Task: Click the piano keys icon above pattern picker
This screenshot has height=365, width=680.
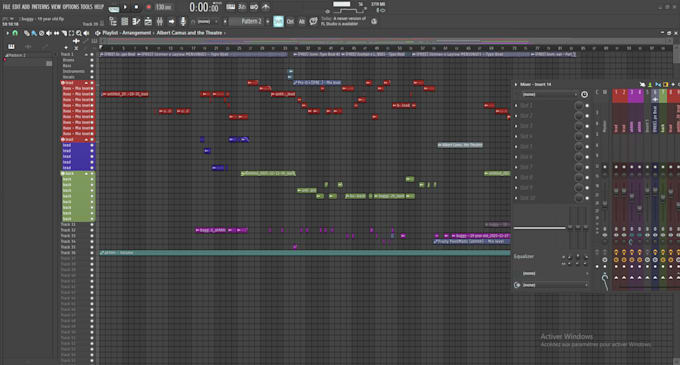Action: (11, 46)
